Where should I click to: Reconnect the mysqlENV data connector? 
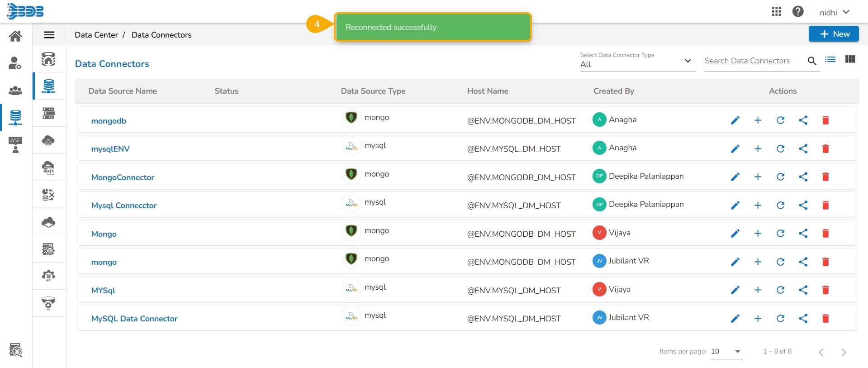point(780,148)
